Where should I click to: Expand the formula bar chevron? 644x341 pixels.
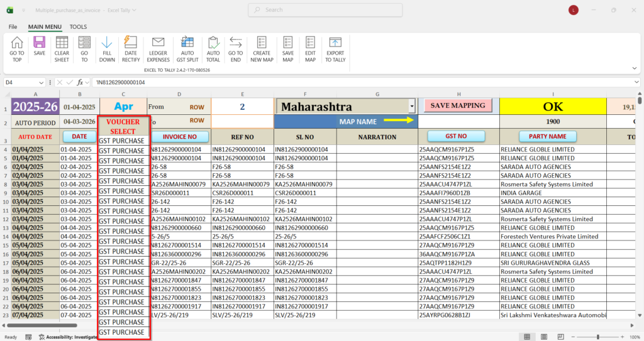[636, 82]
